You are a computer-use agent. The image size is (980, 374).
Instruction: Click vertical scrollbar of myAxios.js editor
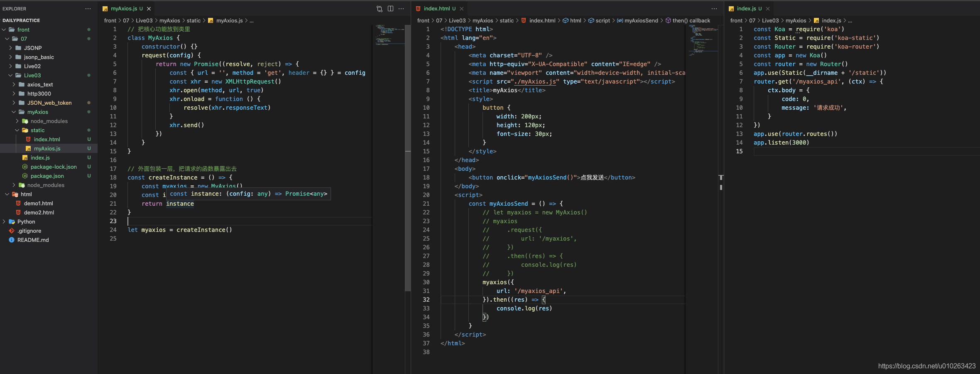pos(408,158)
